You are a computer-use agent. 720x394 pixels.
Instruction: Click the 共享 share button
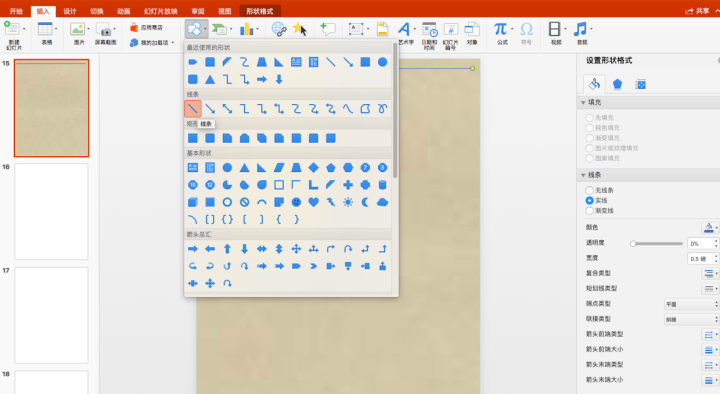point(698,11)
